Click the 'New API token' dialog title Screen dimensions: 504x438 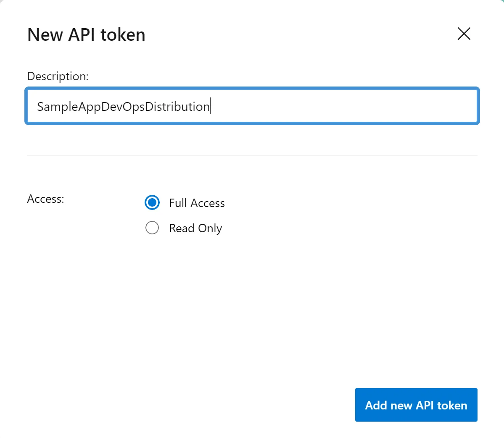click(86, 35)
